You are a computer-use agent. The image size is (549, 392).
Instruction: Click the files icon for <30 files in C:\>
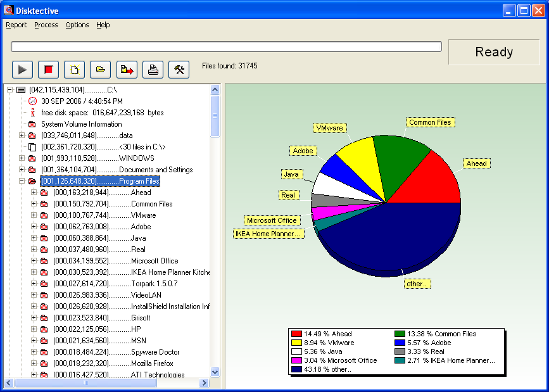coord(32,147)
